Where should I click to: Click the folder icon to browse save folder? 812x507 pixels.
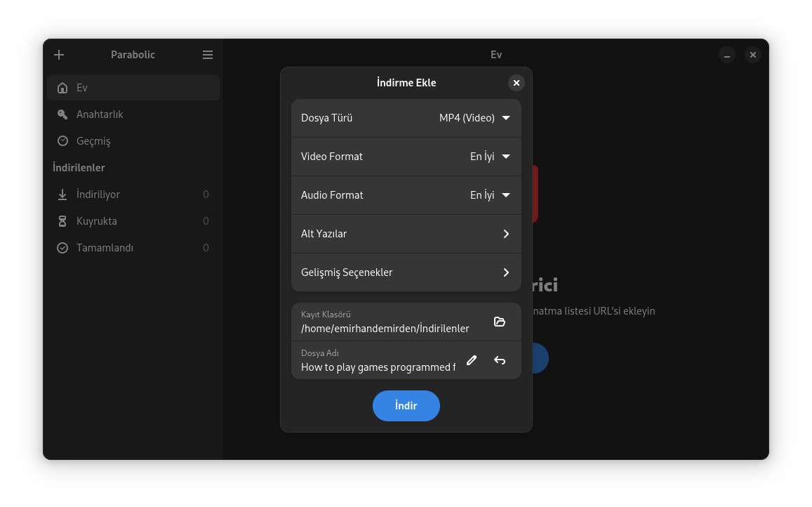pyautogui.click(x=500, y=322)
